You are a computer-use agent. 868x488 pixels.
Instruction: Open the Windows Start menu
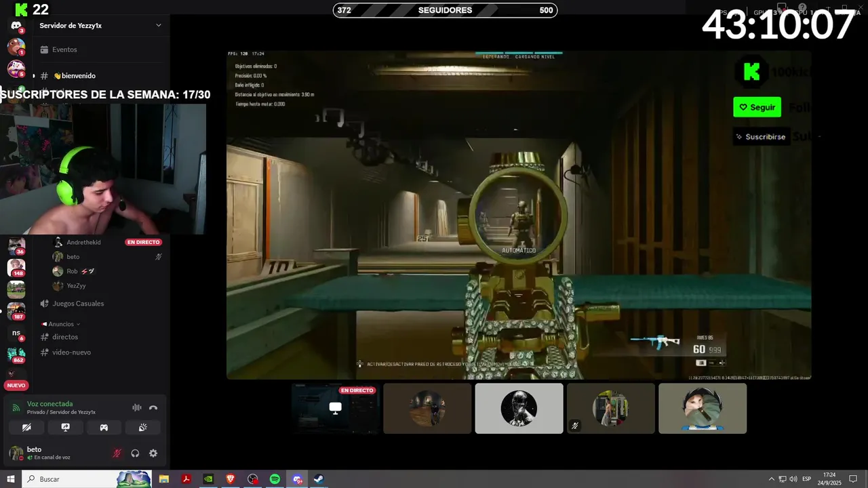coord(11,479)
